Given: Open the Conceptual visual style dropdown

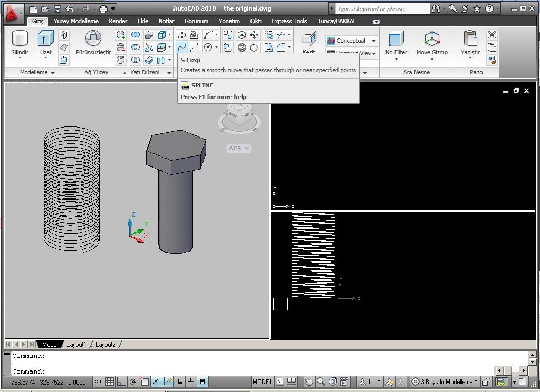Looking at the screenshot, I should [374, 41].
